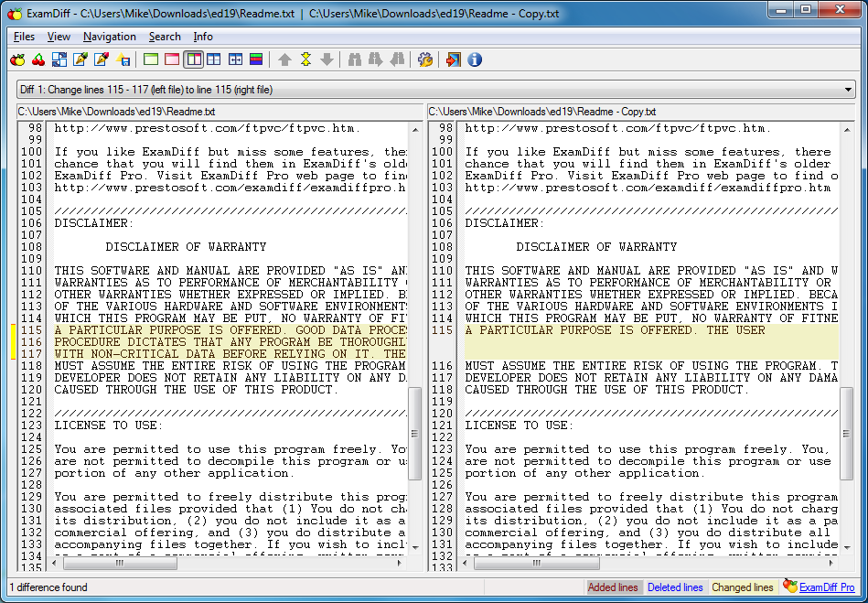This screenshot has height=603, width=868.
Task: Click the left pane horizontal scrollbar thumb
Action: (x=120, y=563)
